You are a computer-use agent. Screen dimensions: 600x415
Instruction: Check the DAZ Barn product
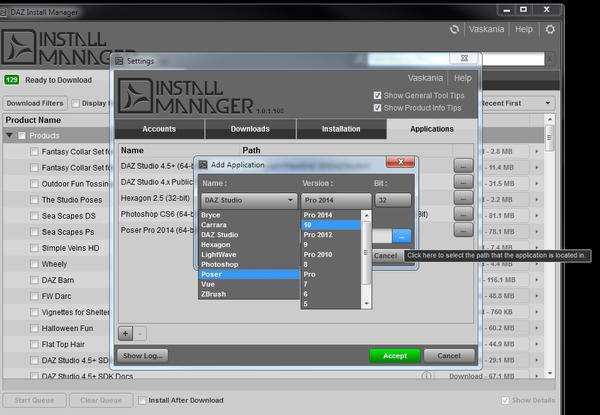(34, 280)
